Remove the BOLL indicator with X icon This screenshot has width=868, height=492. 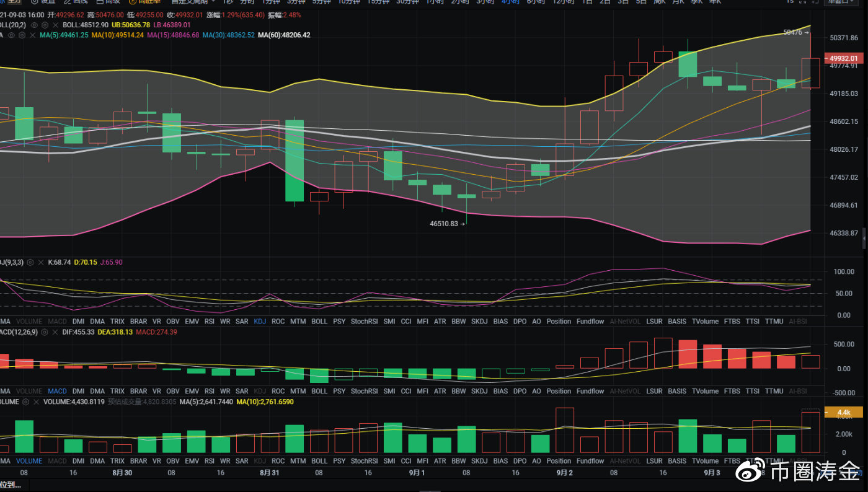[54, 25]
